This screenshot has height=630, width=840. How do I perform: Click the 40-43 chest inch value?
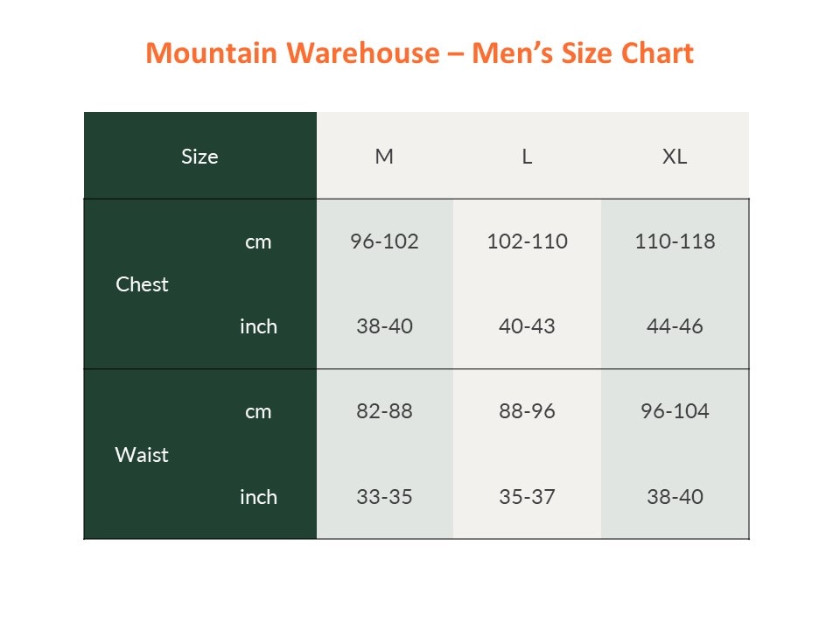(527, 326)
